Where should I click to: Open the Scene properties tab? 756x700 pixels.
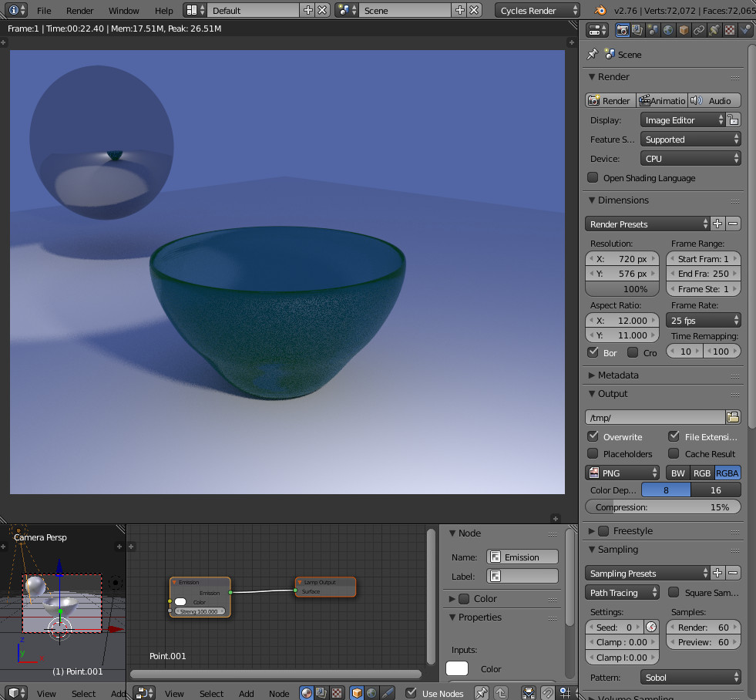tap(653, 29)
